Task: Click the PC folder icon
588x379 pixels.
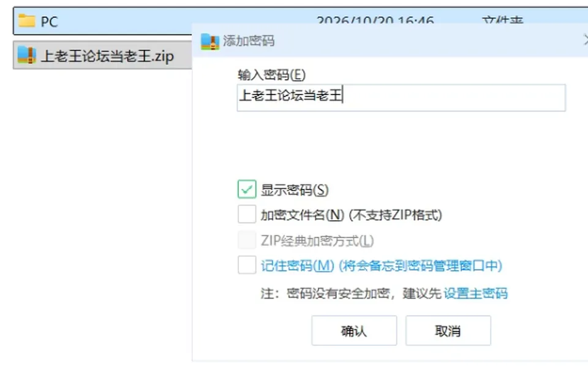Action: coord(26,21)
